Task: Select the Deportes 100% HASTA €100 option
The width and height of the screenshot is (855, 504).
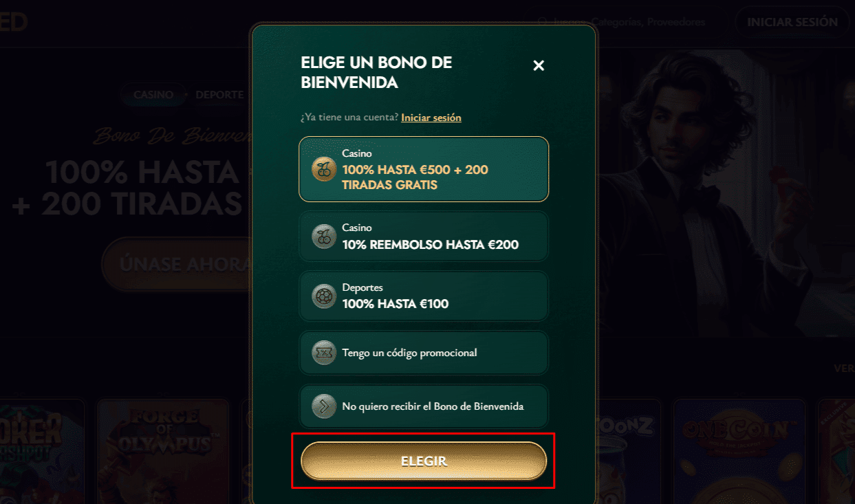Action: pos(424,296)
